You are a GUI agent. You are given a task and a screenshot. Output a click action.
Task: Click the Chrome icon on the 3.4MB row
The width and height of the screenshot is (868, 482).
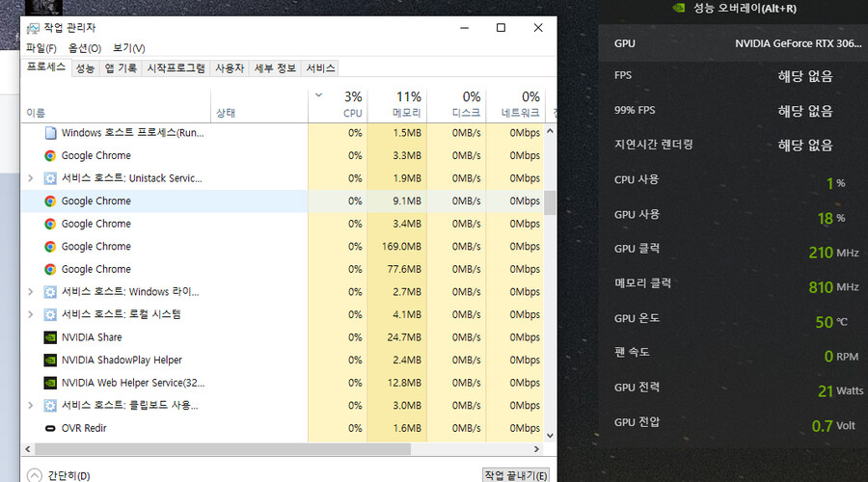point(50,224)
